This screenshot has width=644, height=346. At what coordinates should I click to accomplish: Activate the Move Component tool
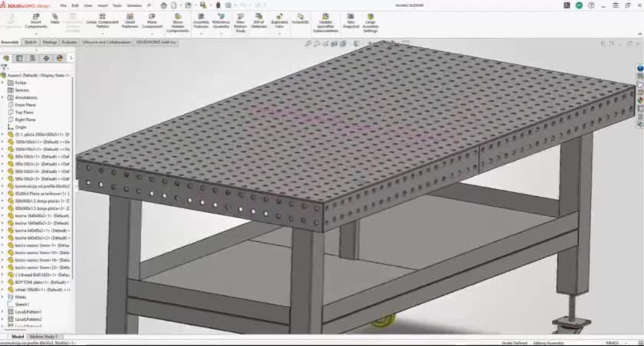coord(152,21)
